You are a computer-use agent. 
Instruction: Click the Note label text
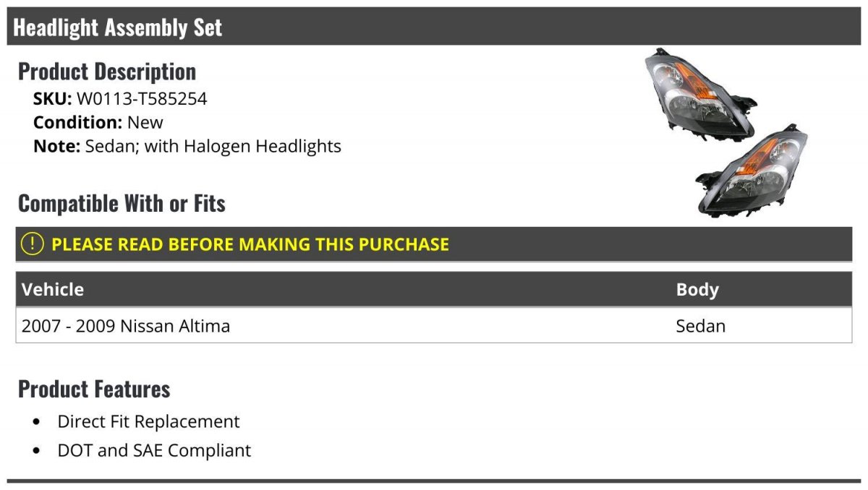point(56,146)
